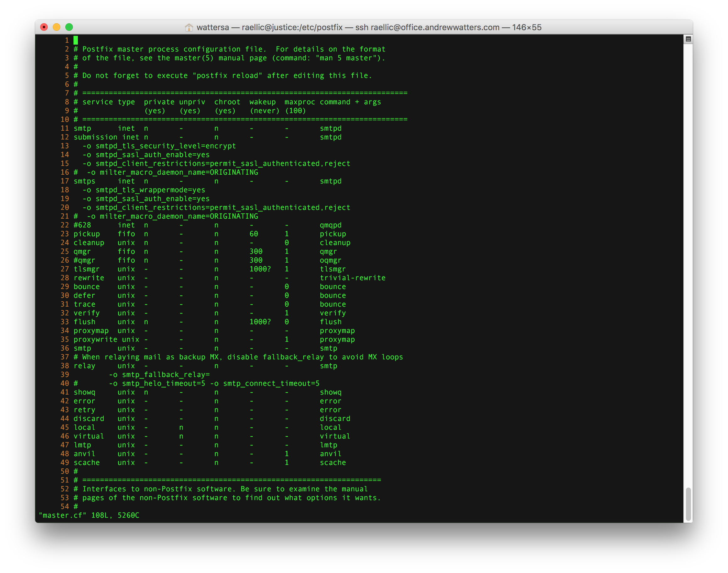This screenshot has width=728, height=573.
Task: Click the "scache" command on line 49
Action: click(333, 463)
